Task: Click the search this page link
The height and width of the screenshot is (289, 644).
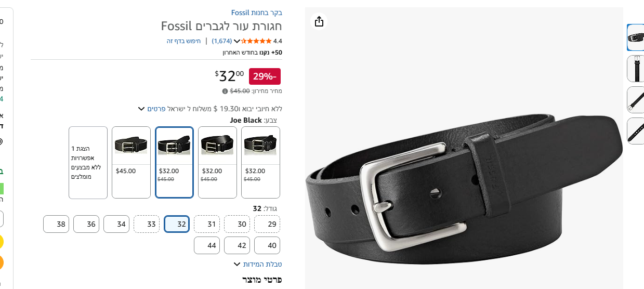Action: (184, 41)
